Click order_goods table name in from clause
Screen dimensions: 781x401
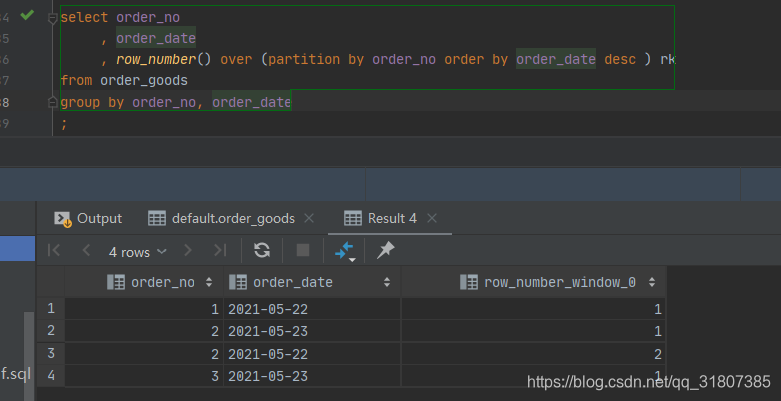pos(144,80)
